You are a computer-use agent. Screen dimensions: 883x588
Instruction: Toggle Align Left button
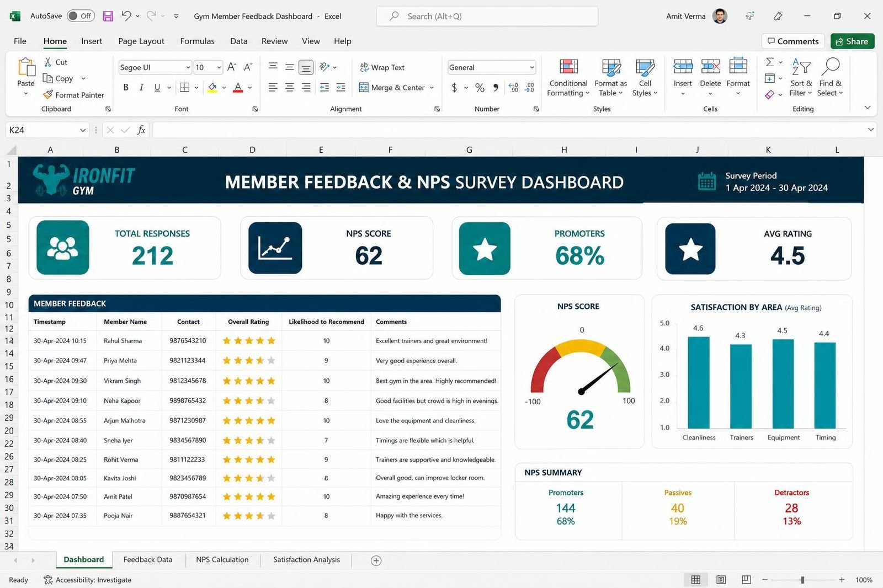click(273, 87)
